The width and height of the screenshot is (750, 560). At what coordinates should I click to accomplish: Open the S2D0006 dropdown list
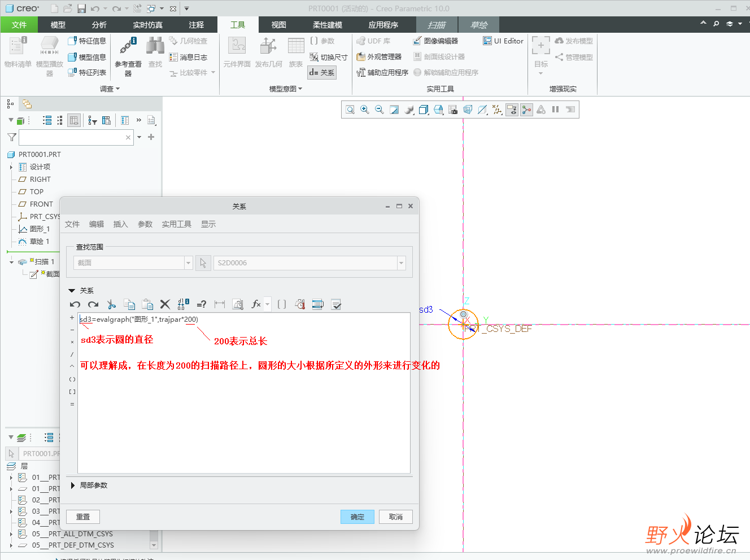(401, 263)
